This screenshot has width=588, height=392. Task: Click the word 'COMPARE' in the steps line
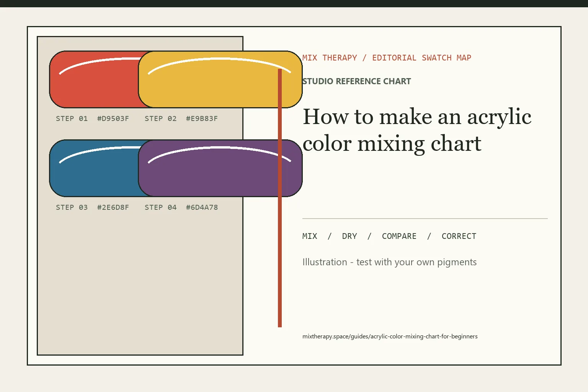[x=399, y=236]
